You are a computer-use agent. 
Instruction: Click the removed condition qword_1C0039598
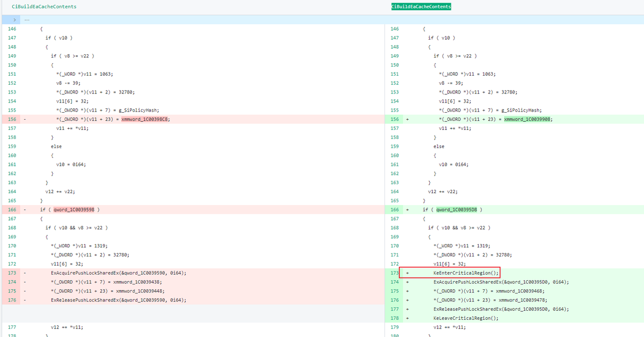(x=74, y=209)
